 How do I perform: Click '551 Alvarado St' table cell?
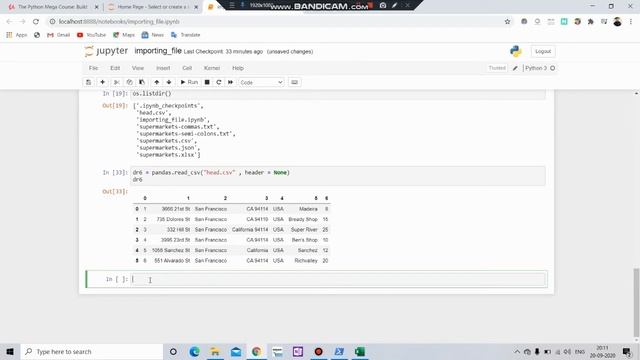point(172,260)
